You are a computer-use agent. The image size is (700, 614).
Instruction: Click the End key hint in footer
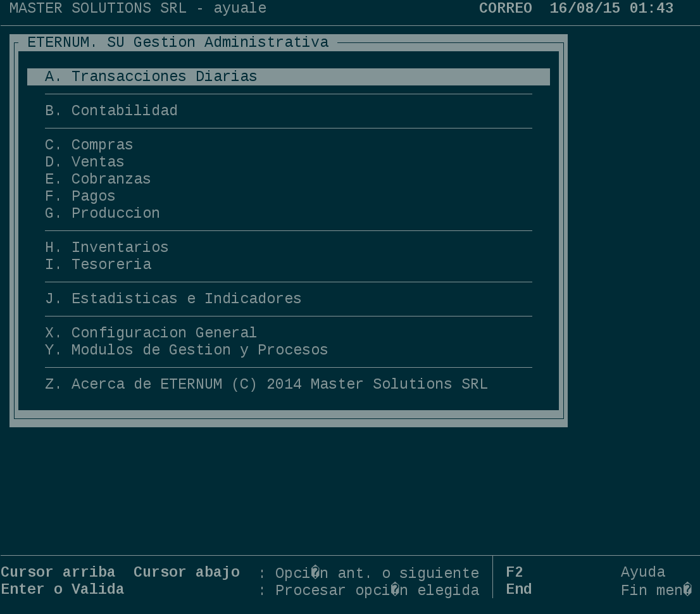pos(519,589)
